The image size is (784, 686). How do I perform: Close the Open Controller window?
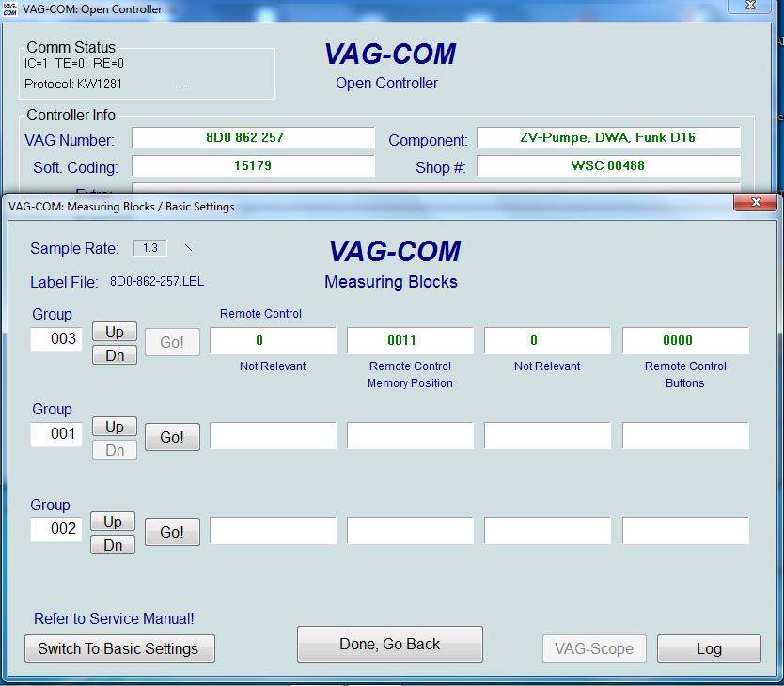coord(749,6)
